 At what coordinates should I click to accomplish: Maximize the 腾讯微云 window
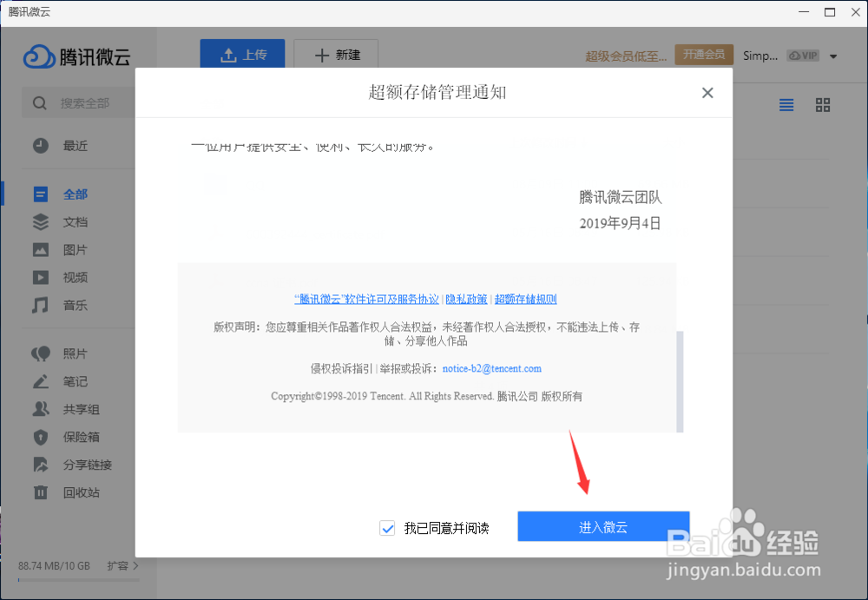pyautogui.click(x=830, y=11)
